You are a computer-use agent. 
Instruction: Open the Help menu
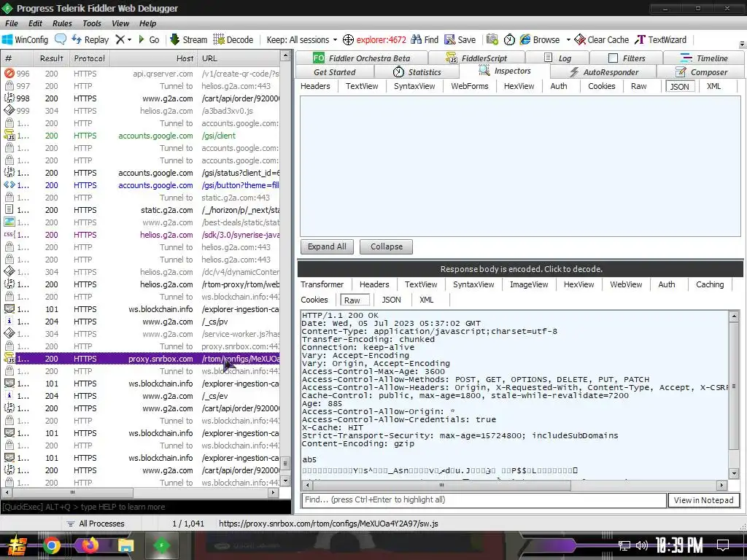(x=147, y=23)
